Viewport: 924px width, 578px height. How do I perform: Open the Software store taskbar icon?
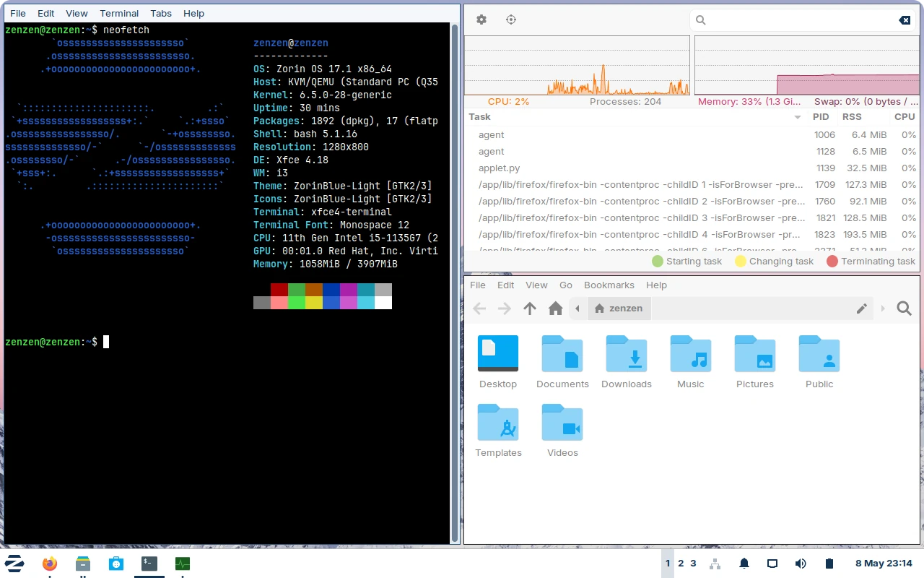click(x=116, y=564)
